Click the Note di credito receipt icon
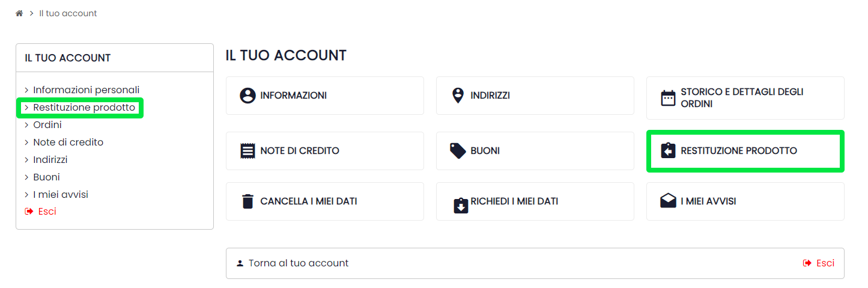The image size is (868, 288). tap(247, 151)
